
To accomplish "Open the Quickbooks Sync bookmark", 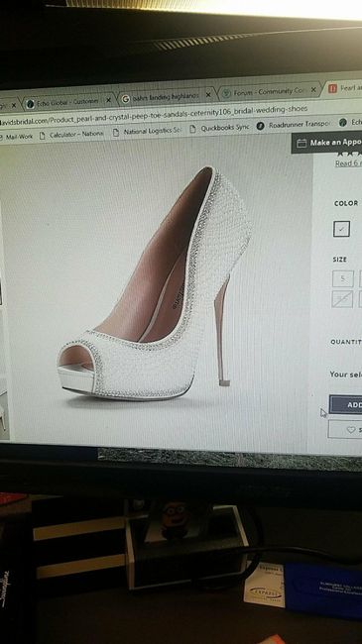I will pos(219,128).
